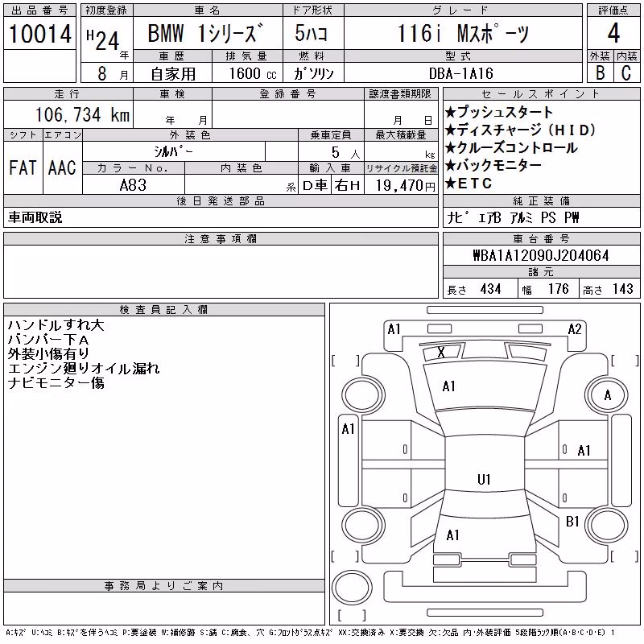Image resolution: width=644 pixels, height=644 pixels.
Task: Click the エンジン廻りオイル漏れ inspector note
Action: pyautogui.click(x=84, y=369)
